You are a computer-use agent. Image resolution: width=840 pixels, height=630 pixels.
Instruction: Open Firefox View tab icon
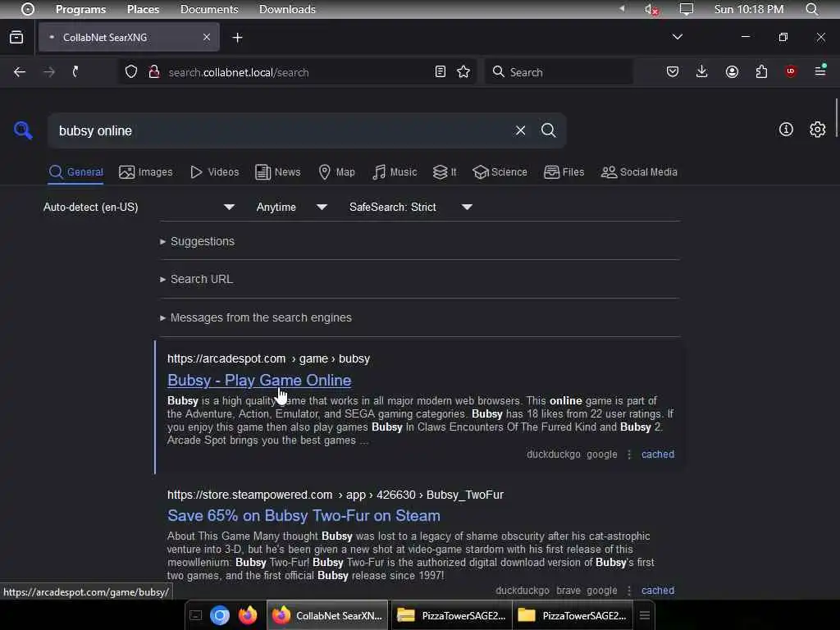16,38
